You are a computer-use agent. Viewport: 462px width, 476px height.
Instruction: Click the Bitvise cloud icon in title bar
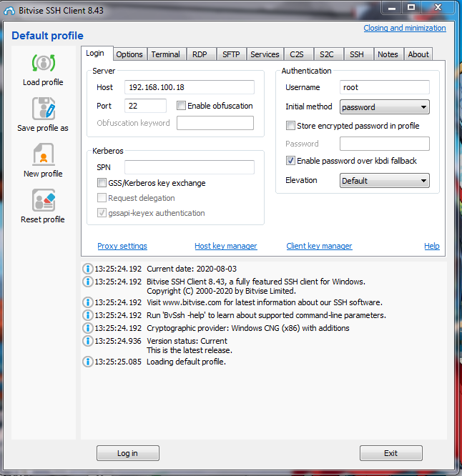pos(9,11)
